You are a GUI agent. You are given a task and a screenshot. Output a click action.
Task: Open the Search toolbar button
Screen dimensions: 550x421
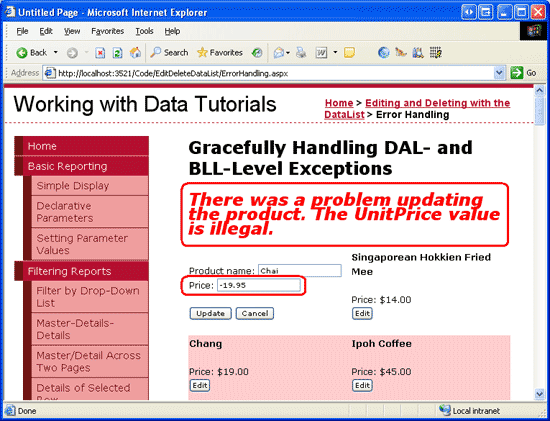pyautogui.click(x=169, y=53)
